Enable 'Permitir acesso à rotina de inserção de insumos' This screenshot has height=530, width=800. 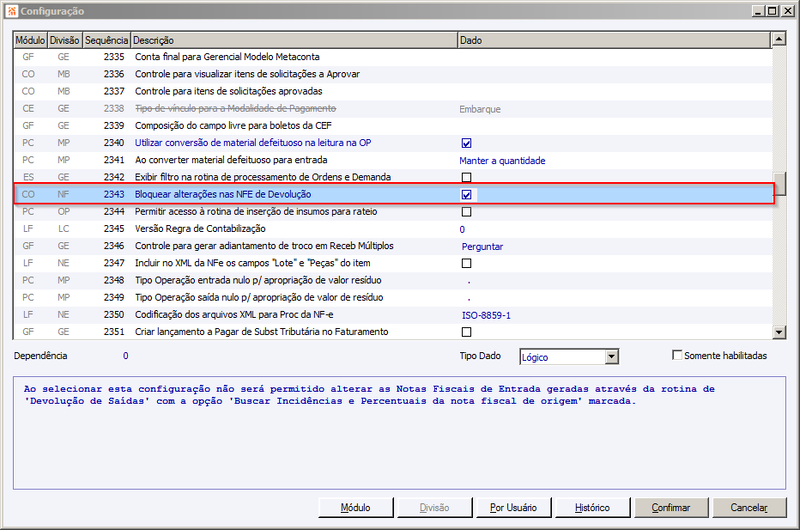(x=466, y=212)
